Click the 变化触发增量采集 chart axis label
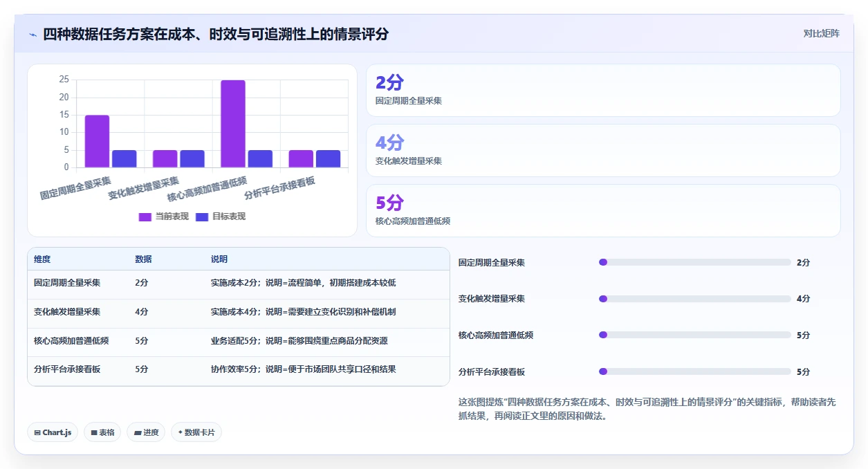Viewport: 868px width, 469px height. (x=144, y=188)
